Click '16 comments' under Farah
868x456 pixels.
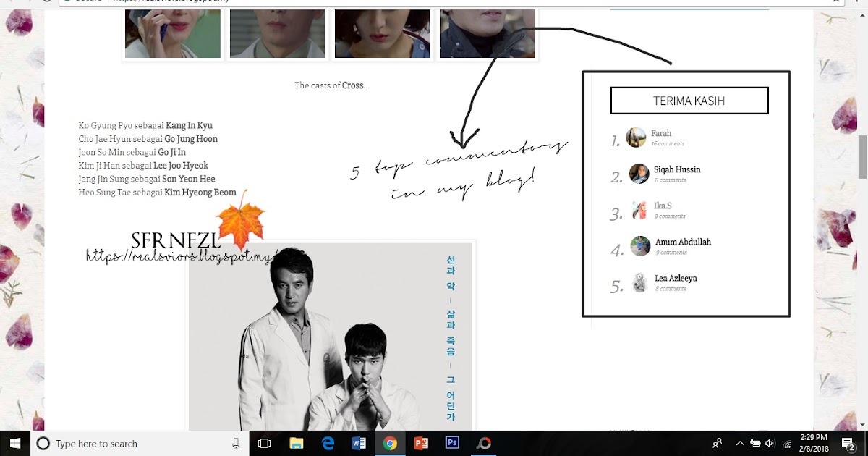click(x=668, y=144)
